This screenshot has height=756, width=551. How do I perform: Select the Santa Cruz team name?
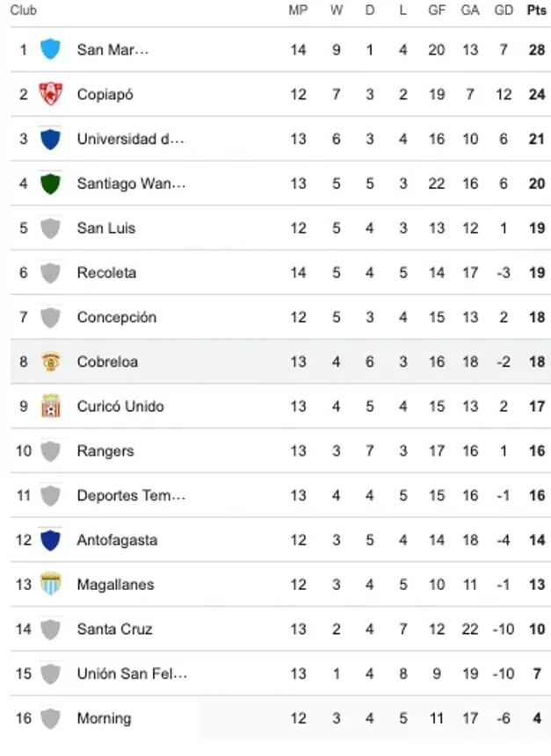pos(114,629)
